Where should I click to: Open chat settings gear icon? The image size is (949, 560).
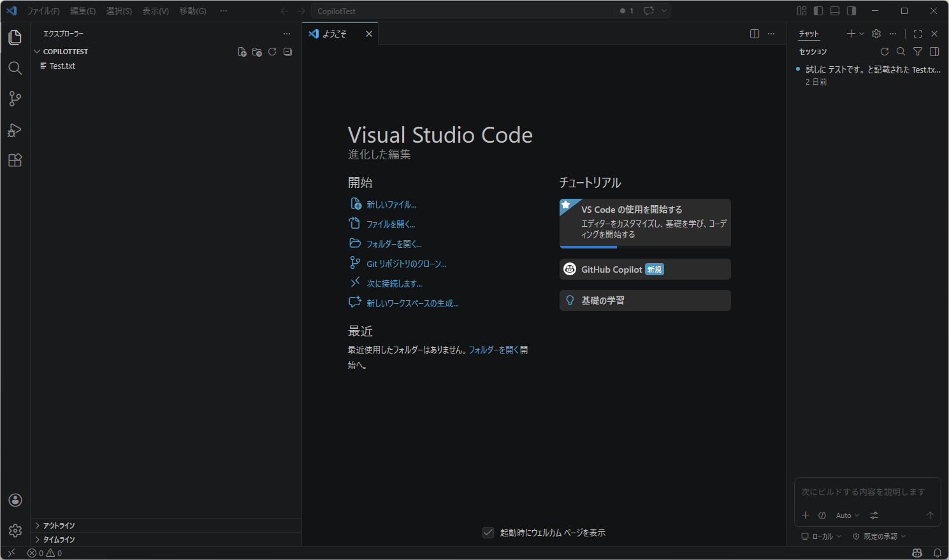coord(876,34)
